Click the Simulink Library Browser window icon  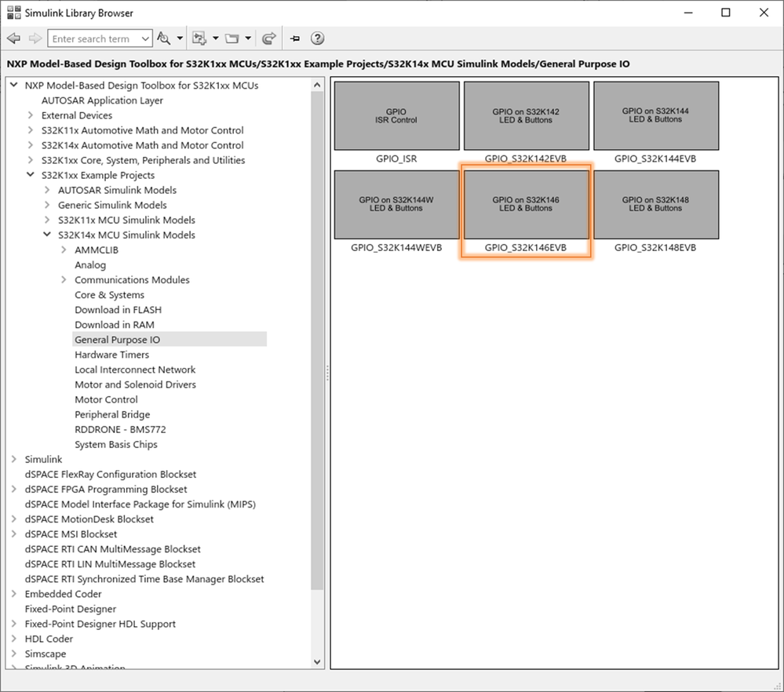point(14,13)
